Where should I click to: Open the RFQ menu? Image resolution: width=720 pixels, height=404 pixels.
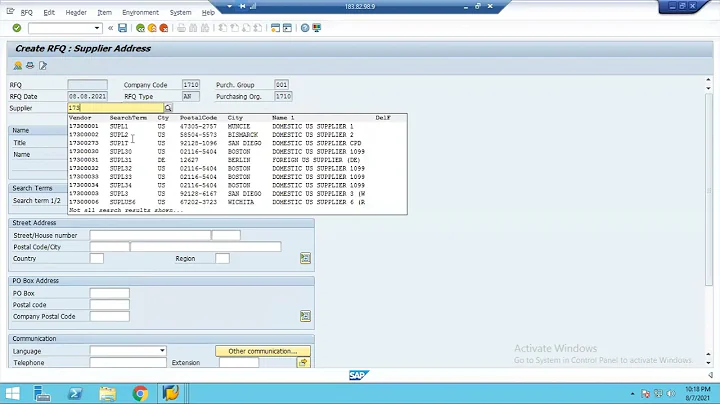tap(27, 12)
